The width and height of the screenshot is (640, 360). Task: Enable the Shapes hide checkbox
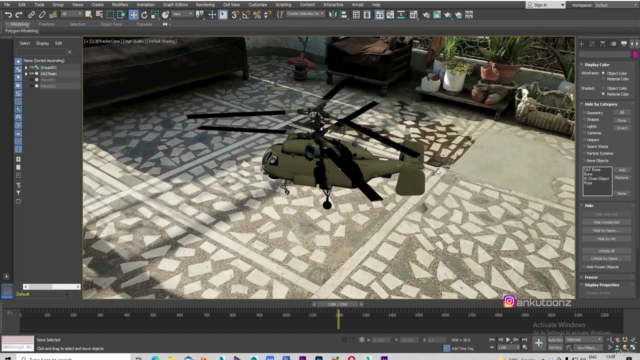point(584,120)
